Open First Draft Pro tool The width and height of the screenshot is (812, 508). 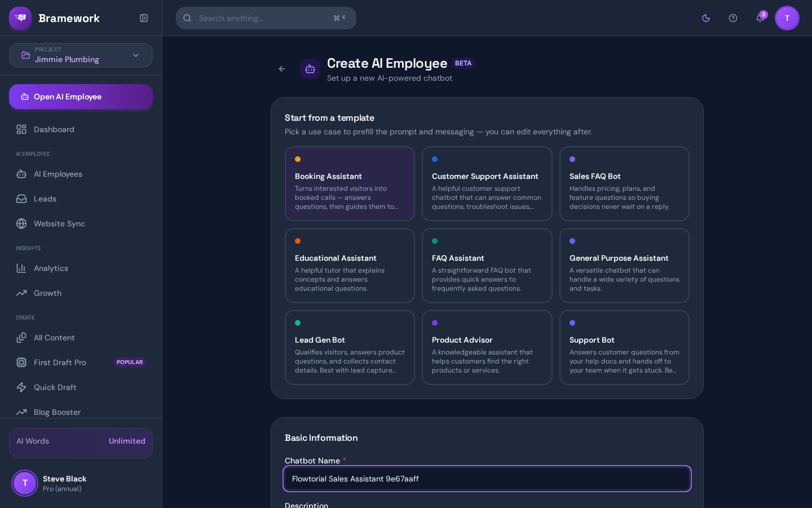81,362
